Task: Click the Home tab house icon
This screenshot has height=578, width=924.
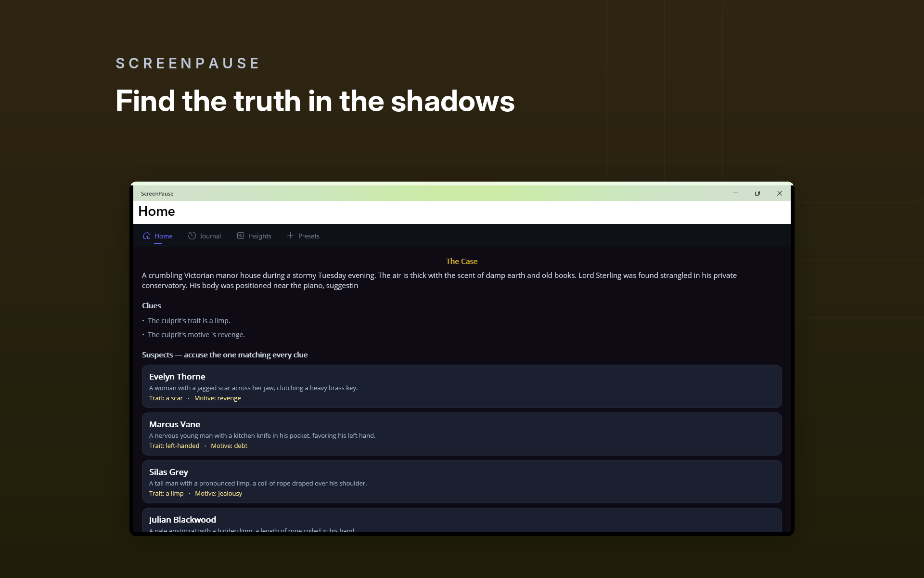Action: (147, 236)
